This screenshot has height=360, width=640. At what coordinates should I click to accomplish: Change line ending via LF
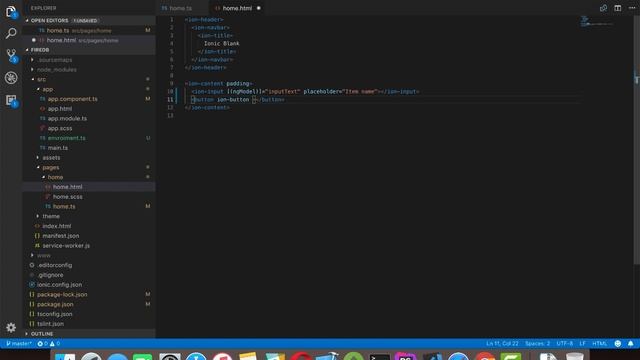pos(582,344)
